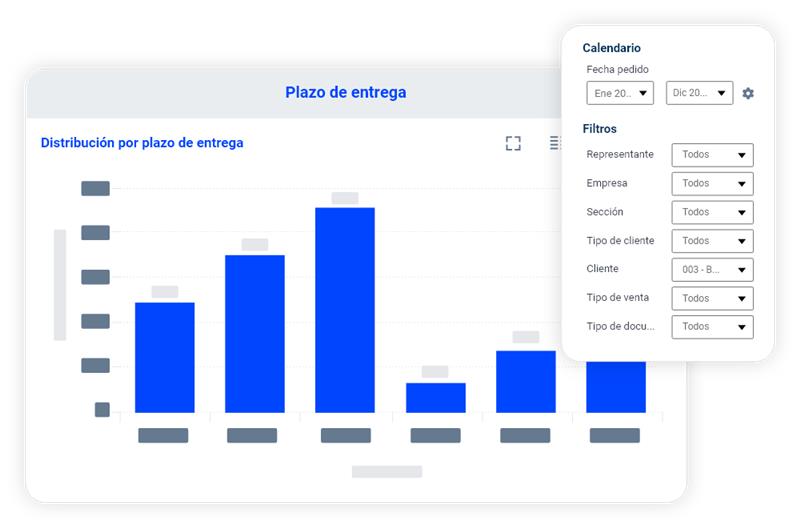The image size is (800, 528).
Task: Select the tallest blue bar in chart
Action: click(345, 310)
